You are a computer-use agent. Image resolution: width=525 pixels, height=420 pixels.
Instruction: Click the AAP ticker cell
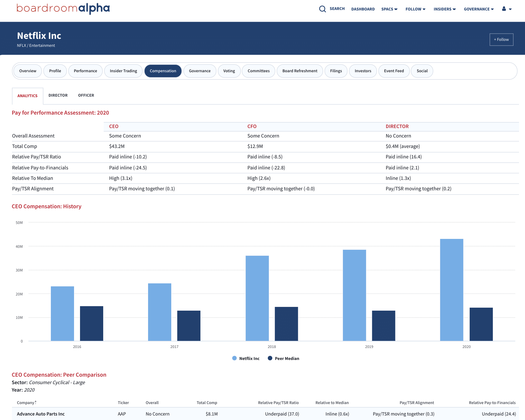122,414
